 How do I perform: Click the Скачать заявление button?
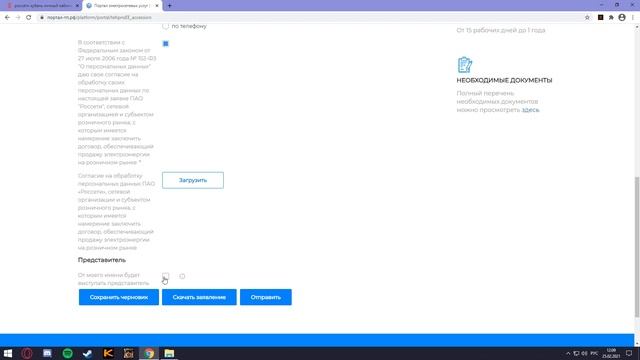(199, 297)
